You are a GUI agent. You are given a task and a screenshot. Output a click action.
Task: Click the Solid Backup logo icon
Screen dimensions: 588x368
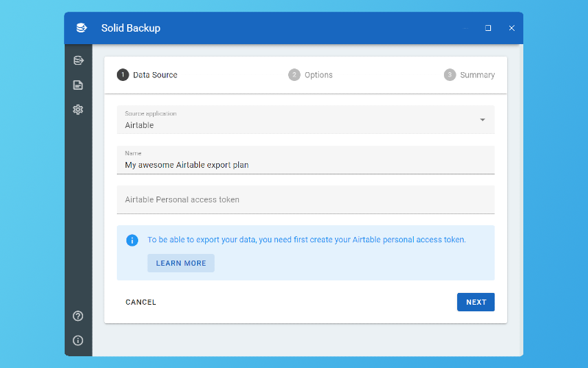pos(82,28)
